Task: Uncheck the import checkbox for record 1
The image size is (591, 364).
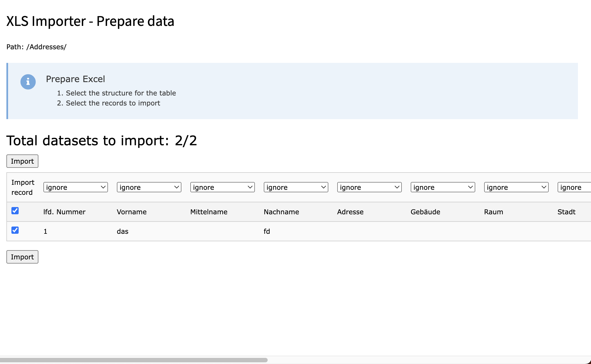Action: [15, 230]
